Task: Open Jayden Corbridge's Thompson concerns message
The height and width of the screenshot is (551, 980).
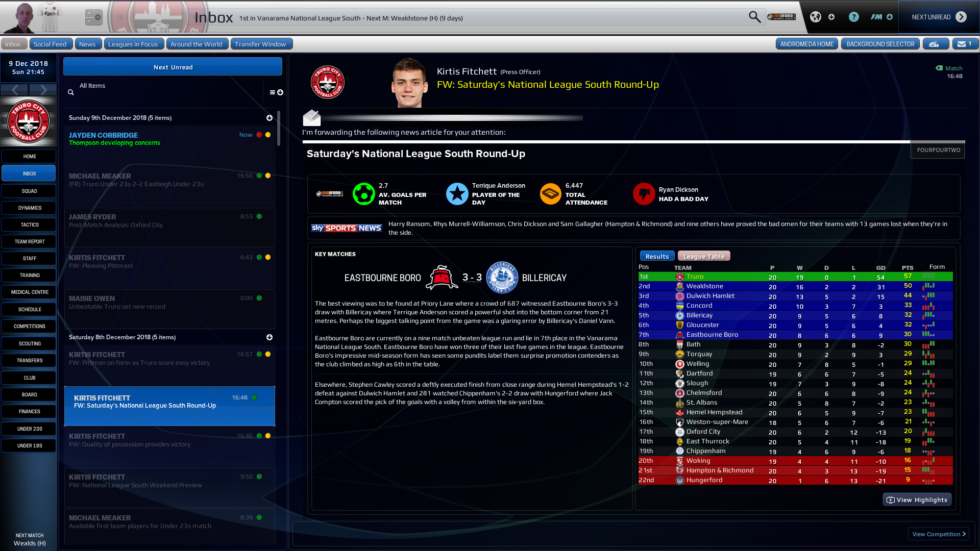Action: [169, 145]
